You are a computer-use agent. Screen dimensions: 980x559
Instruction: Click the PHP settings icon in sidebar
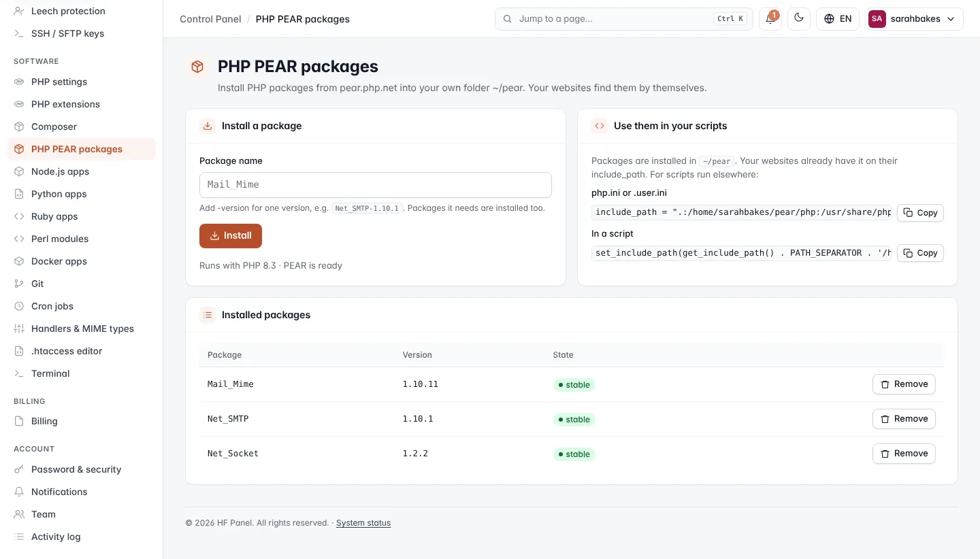tap(19, 82)
